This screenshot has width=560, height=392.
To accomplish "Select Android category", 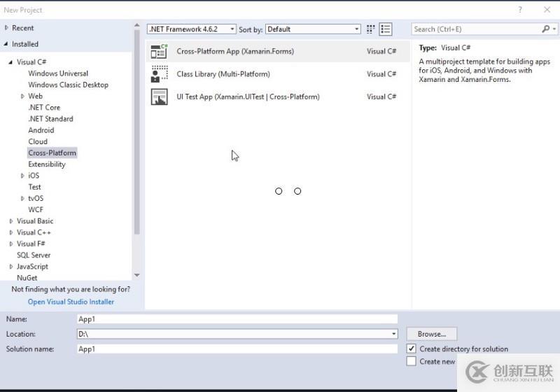I will (41, 130).
